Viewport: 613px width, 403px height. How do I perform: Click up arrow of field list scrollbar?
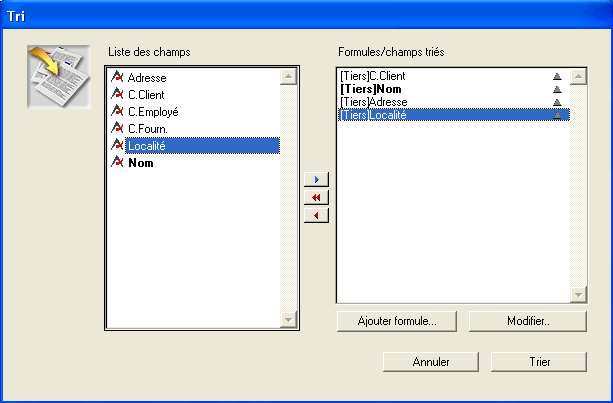pos(289,77)
